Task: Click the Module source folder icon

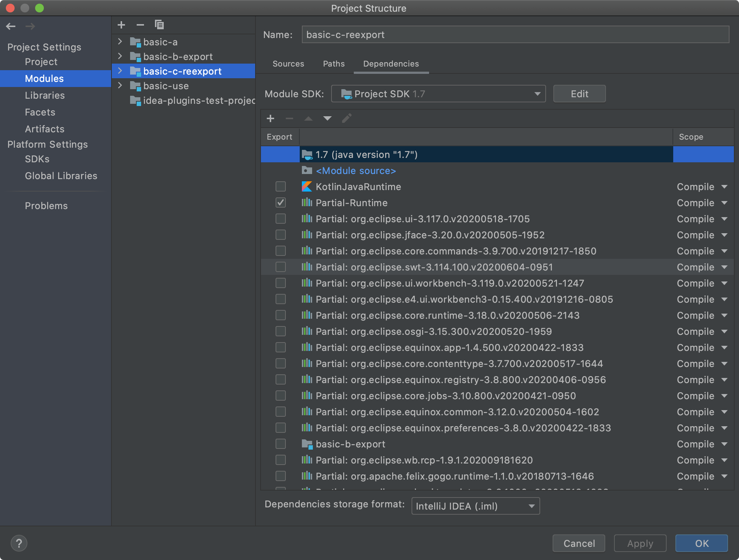Action: point(307,170)
